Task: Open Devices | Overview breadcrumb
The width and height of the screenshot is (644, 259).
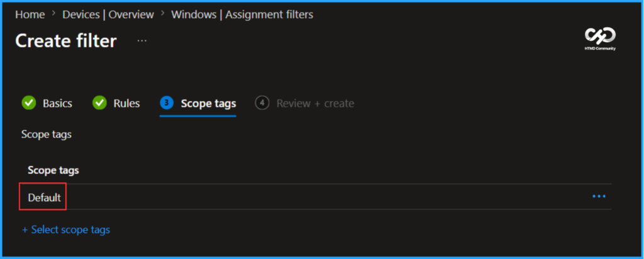Action: [x=108, y=15]
